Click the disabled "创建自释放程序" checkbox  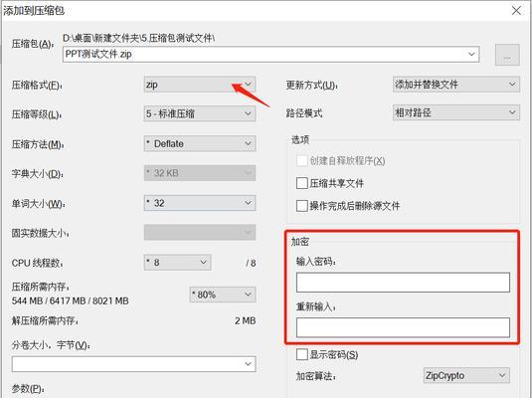[302, 160]
